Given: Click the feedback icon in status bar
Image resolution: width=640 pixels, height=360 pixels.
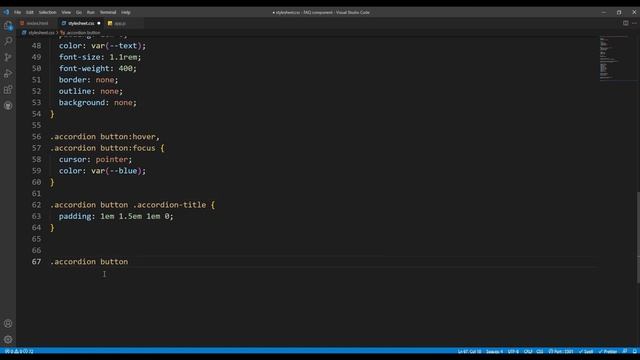Looking at the screenshot, I should tap(625, 351).
